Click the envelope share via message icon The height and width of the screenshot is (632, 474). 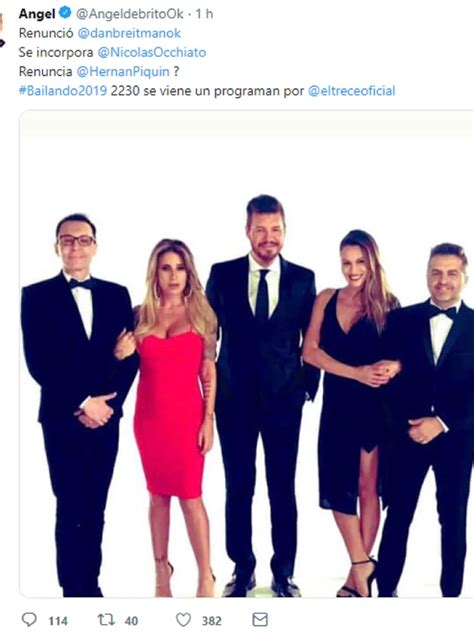tap(260, 620)
